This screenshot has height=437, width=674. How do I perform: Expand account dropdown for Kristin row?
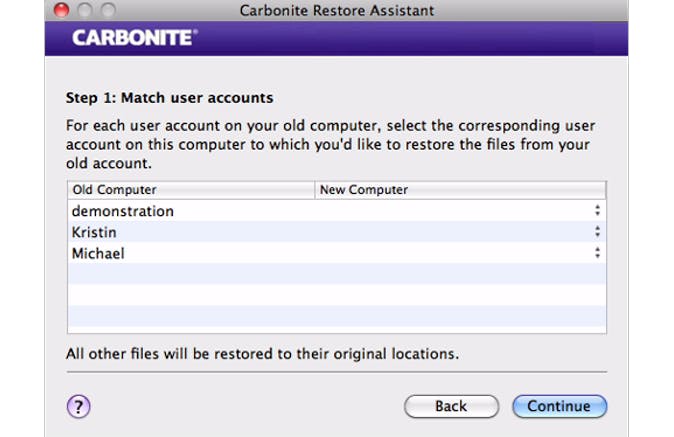597,232
